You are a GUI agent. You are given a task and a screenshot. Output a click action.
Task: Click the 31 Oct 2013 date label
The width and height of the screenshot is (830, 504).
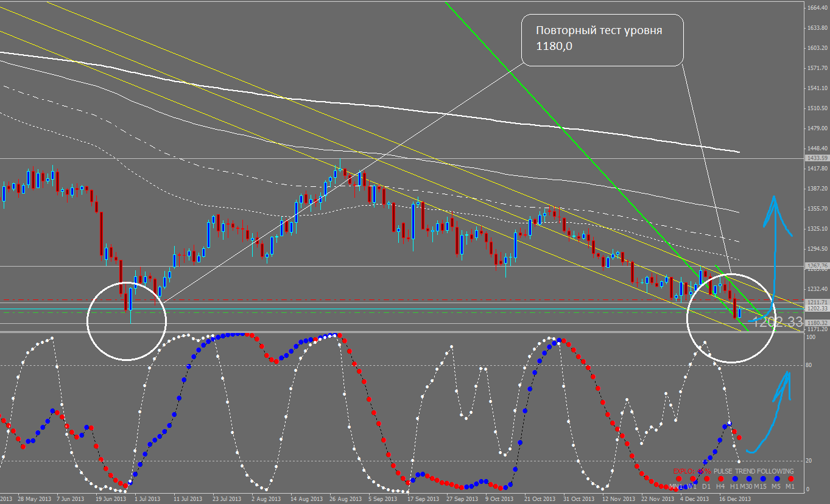[x=579, y=499]
